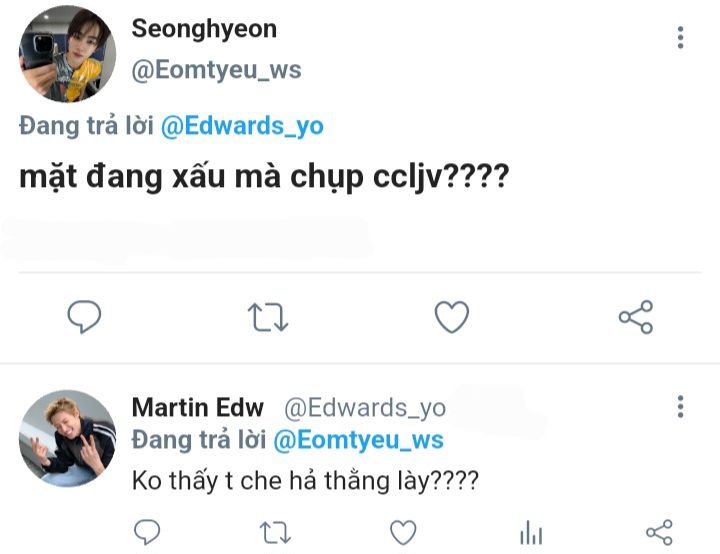Open Martin Edw's profile picture
Screen dimensions: 720x554
point(67,438)
